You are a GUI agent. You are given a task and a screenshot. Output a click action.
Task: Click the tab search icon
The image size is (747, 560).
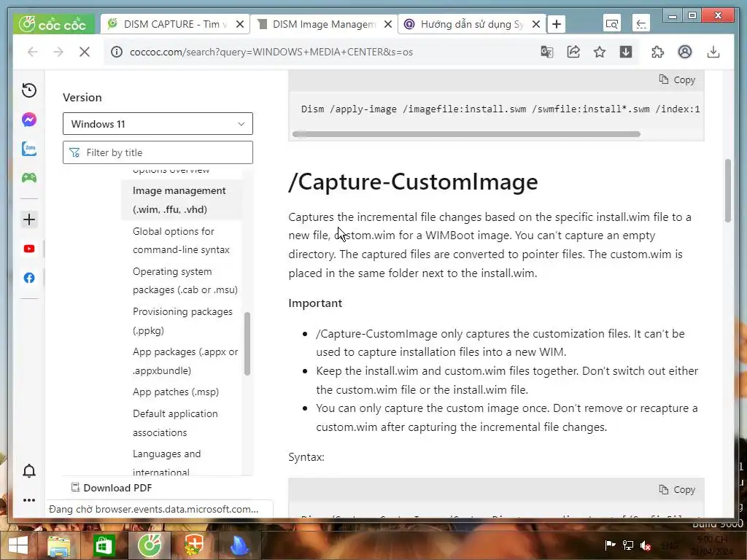(x=612, y=24)
